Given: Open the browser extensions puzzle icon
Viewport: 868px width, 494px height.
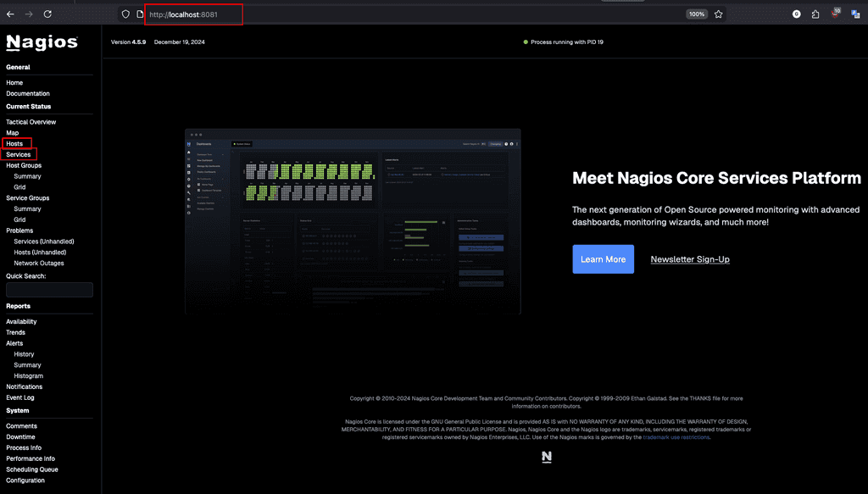Looking at the screenshot, I should tap(815, 14).
